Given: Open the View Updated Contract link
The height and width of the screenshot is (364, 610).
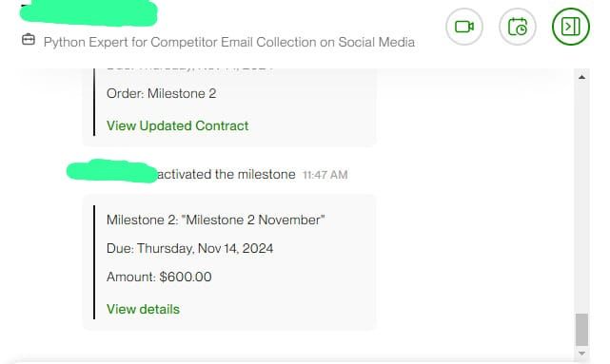Looking at the screenshot, I should click(177, 125).
